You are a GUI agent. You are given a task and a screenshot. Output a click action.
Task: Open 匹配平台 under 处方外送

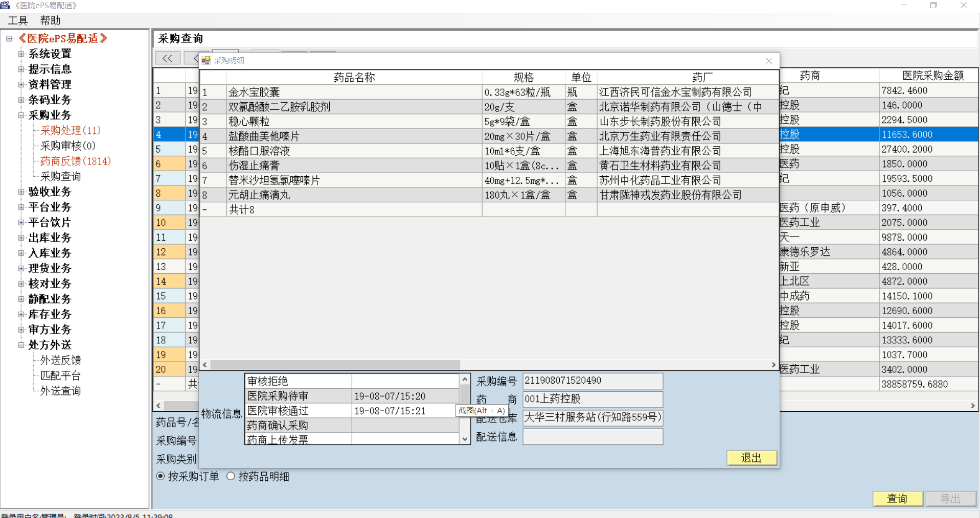pos(60,375)
